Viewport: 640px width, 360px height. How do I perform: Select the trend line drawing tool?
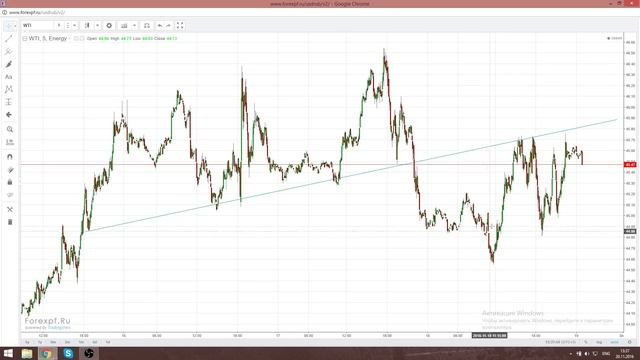pyautogui.click(x=9, y=39)
